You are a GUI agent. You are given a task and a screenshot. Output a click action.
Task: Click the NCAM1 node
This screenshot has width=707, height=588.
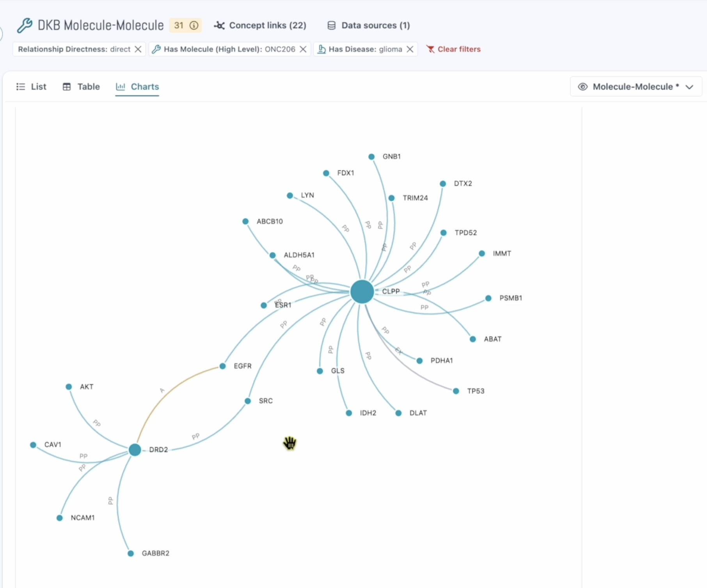point(60,518)
